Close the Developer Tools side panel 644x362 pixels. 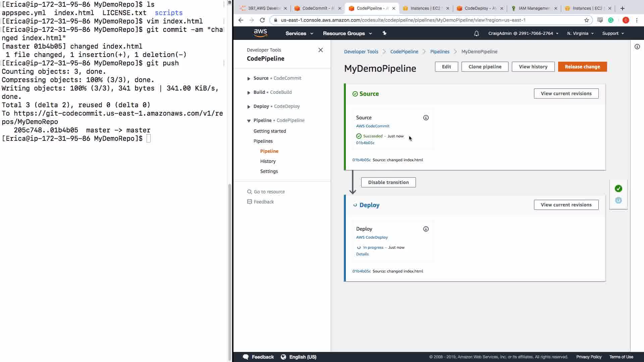320,50
